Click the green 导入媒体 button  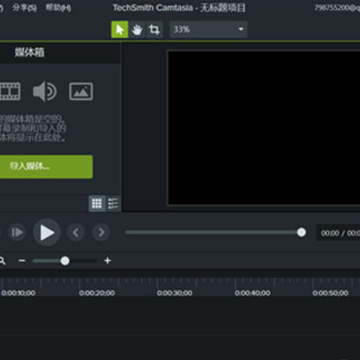(46, 166)
